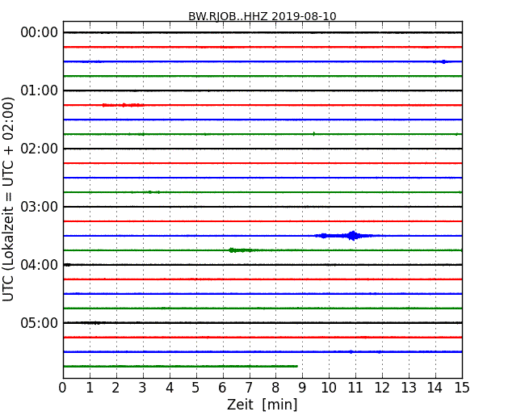Click x-axis tick label 13
Screen dimensions: 525x420
(x=409, y=388)
